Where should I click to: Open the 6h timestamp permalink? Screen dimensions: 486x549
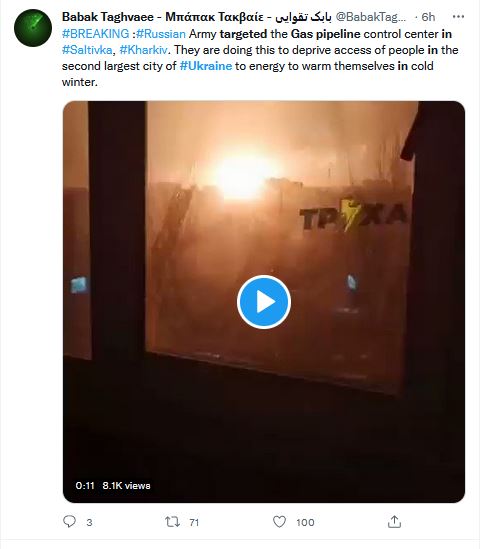(x=428, y=17)
